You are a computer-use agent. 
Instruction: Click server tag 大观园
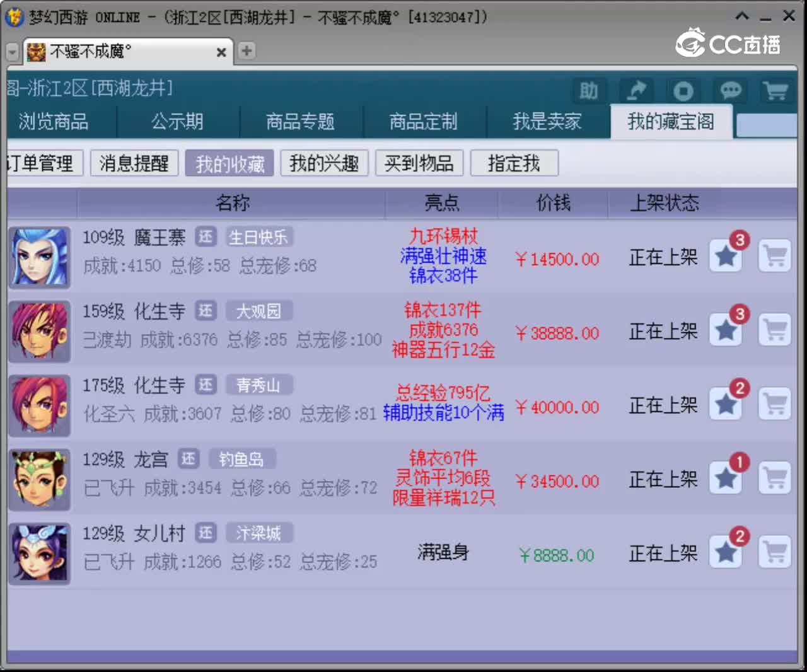point(258,311)
